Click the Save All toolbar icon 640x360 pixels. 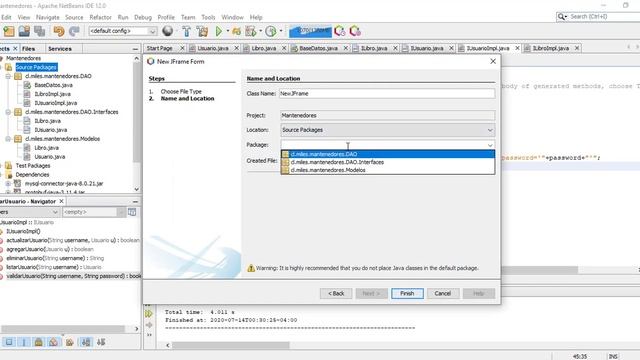(x=40, y=31)
